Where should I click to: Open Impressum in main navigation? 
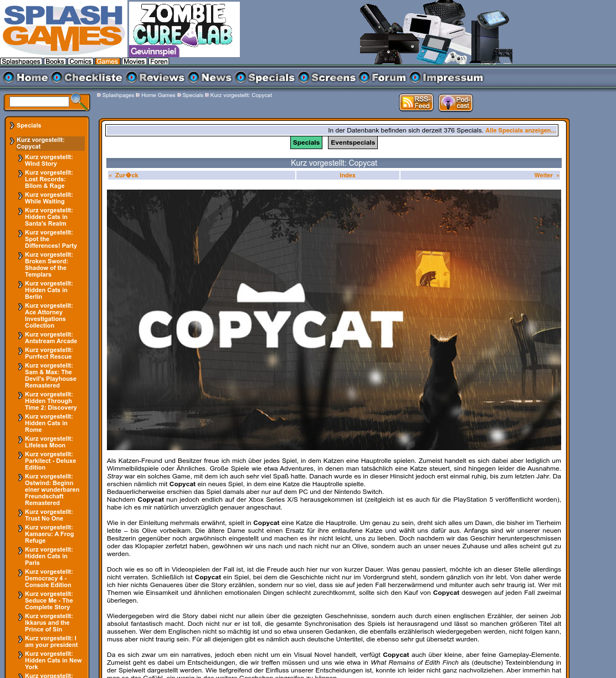(446, 78)
